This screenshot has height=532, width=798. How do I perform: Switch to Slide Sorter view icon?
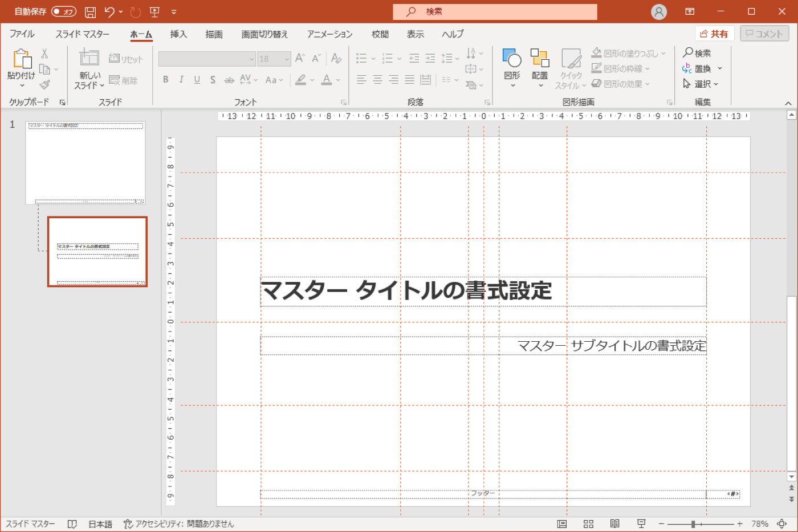[589, 524]
